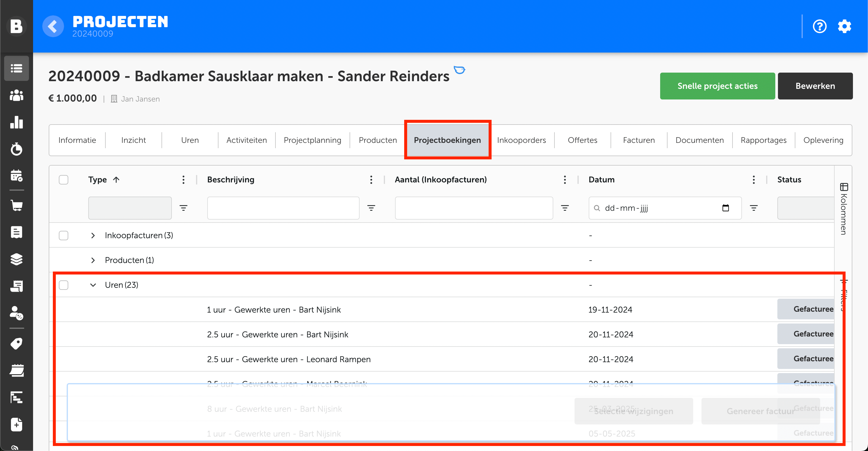The height and width of the screenshot is (451, 868).
Task: Open the Beschrijving column menu dots
Action: pos(371,179)
